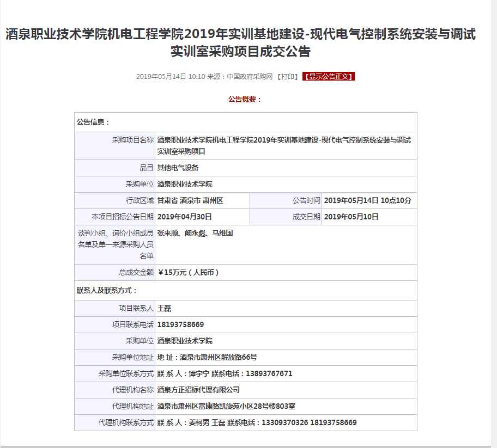Select the 解放路66号 purchaser address
The image size is (497, 448).
[x=207, y=357]
